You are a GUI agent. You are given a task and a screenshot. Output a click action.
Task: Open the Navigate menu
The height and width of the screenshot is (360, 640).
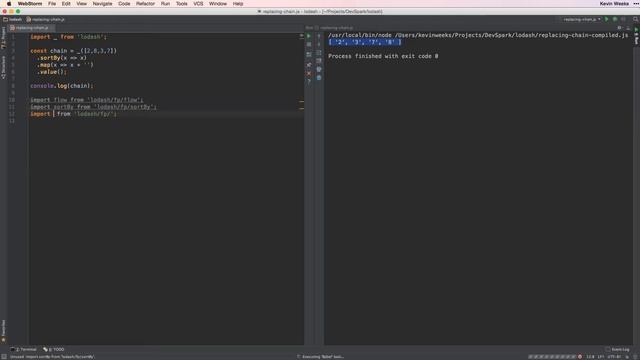click(102, 4)
